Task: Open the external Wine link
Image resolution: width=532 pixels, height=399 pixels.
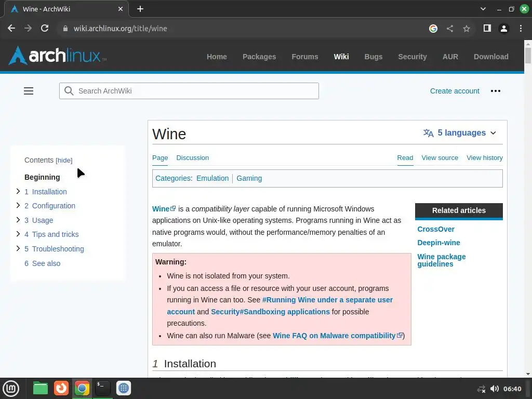Action: [164, 209]
